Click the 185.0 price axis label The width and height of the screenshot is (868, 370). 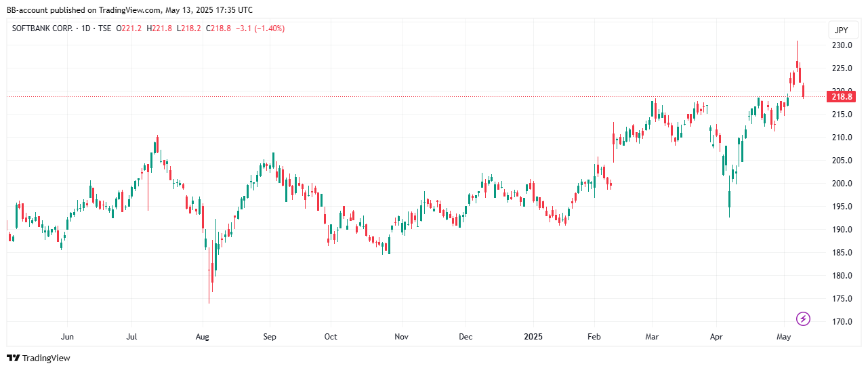pyautogui.click(x=842, y=253)
